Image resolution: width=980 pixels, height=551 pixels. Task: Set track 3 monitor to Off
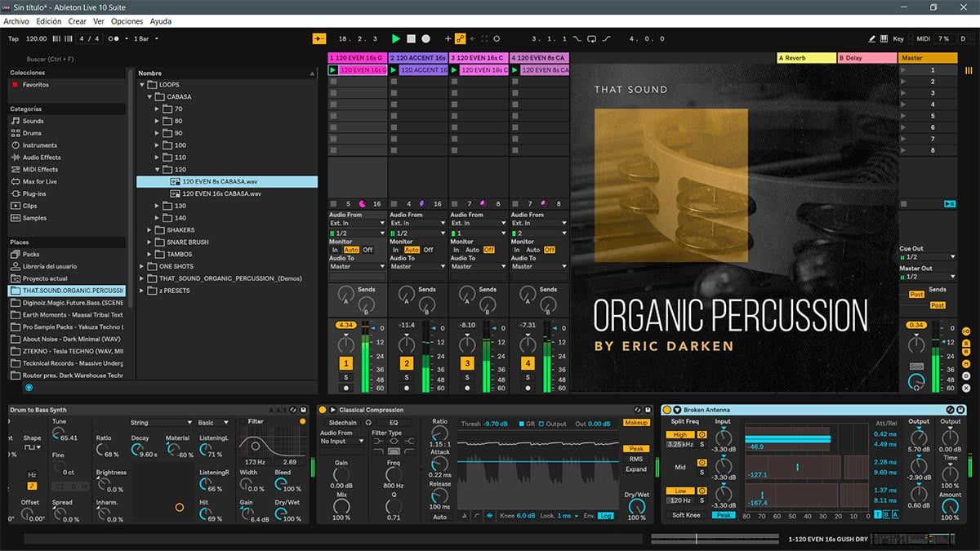click(x=488, y=250)
